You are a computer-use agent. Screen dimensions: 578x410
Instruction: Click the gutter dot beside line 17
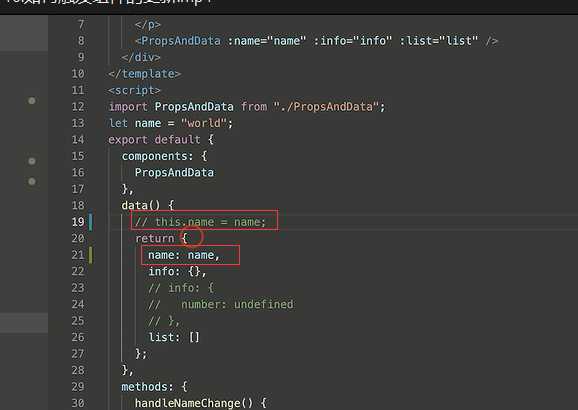coord(32,181)
